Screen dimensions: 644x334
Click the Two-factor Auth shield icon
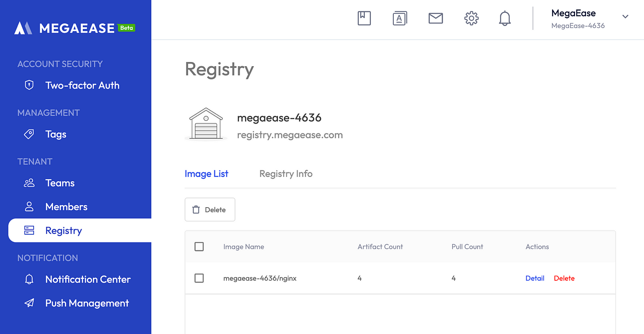pos(29,85)
